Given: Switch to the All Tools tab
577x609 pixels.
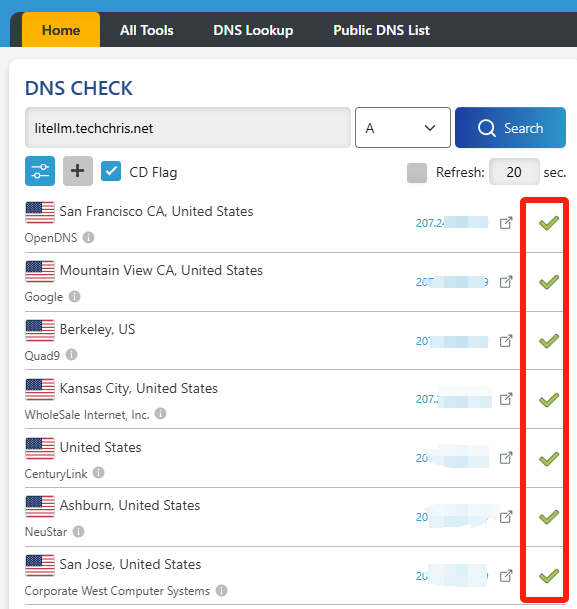Looking at the screenshot, I should pyautogui.click(x=147, y=30).
